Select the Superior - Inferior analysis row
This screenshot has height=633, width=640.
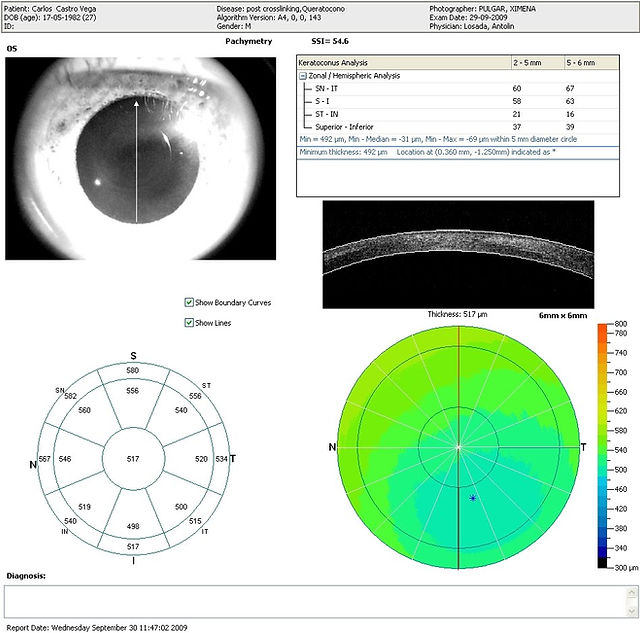458,127
